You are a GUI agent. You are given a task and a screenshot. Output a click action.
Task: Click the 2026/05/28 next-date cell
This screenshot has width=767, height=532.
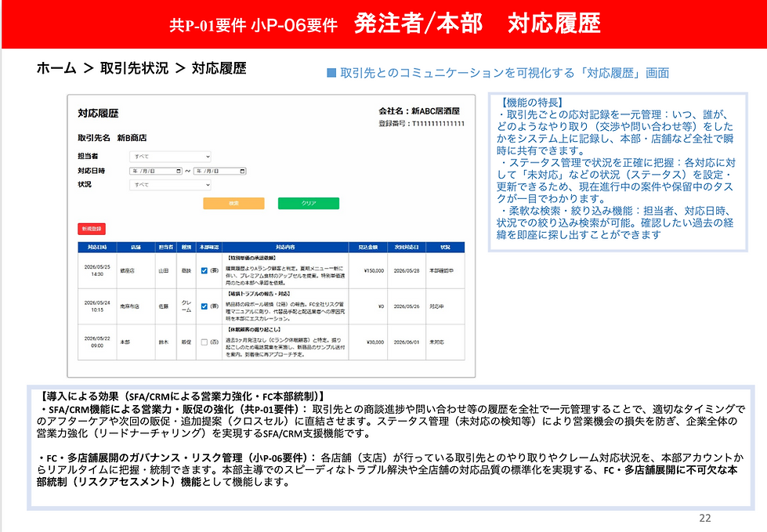tap(407, 270)
